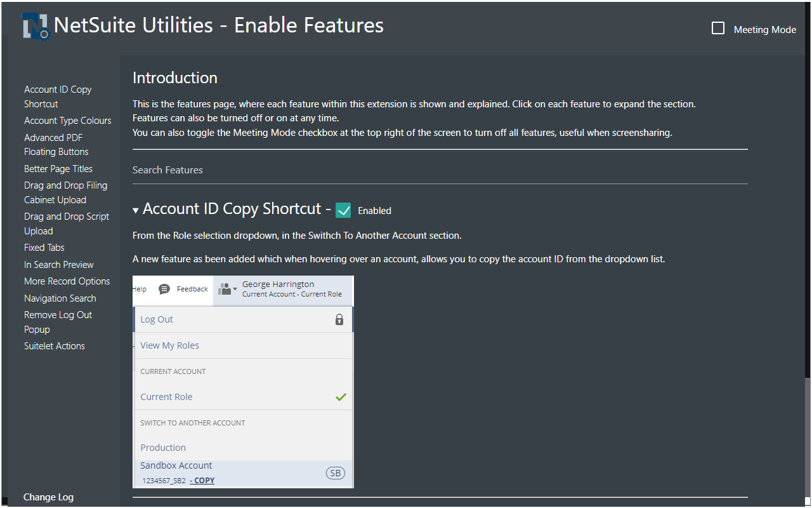The height and width of the screenshot is (508, 812).
Task: Click the Feedback speech bubble icon
Action: click(164, 289)
